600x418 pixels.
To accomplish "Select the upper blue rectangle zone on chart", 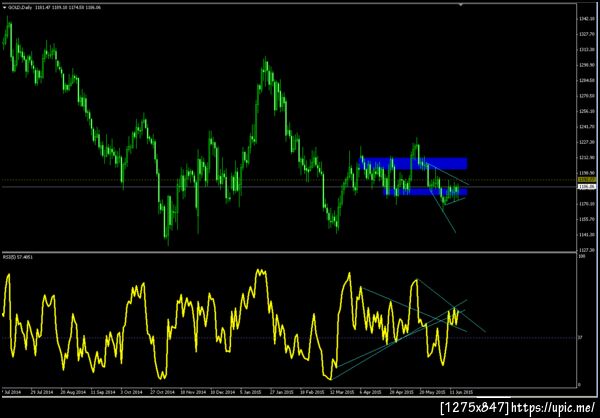I will point(413,163).
